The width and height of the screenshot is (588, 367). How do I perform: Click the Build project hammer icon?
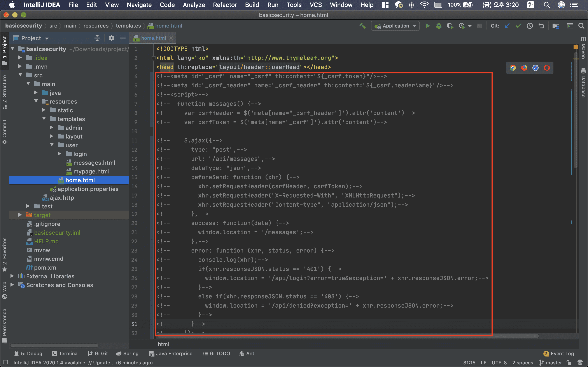tap(362, 26)
